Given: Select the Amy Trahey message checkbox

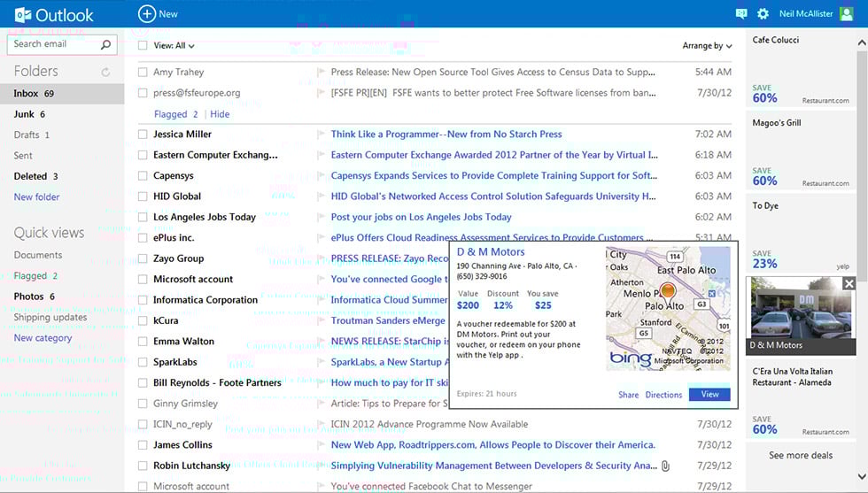Looking at the screenshot, I should [143, 72].
